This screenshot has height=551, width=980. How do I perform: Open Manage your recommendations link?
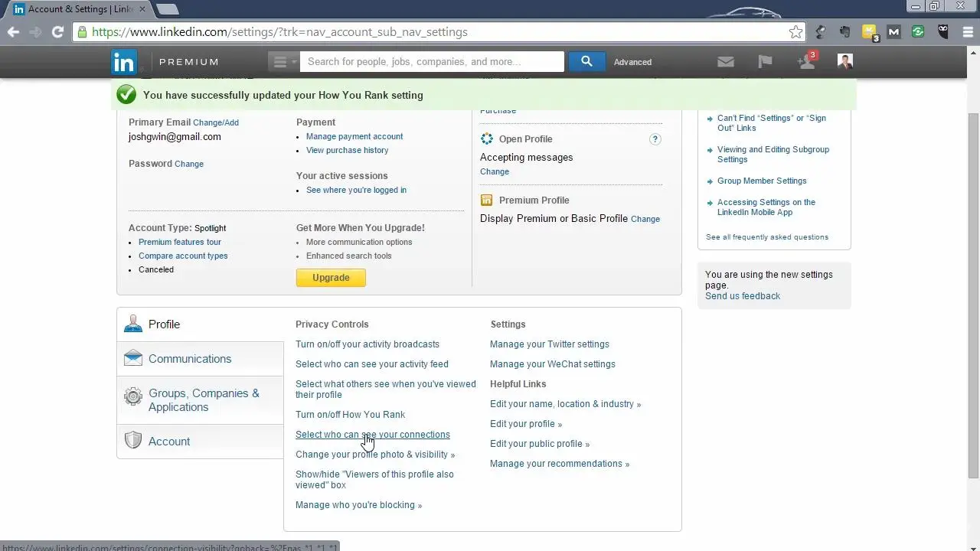coord(560,464)
